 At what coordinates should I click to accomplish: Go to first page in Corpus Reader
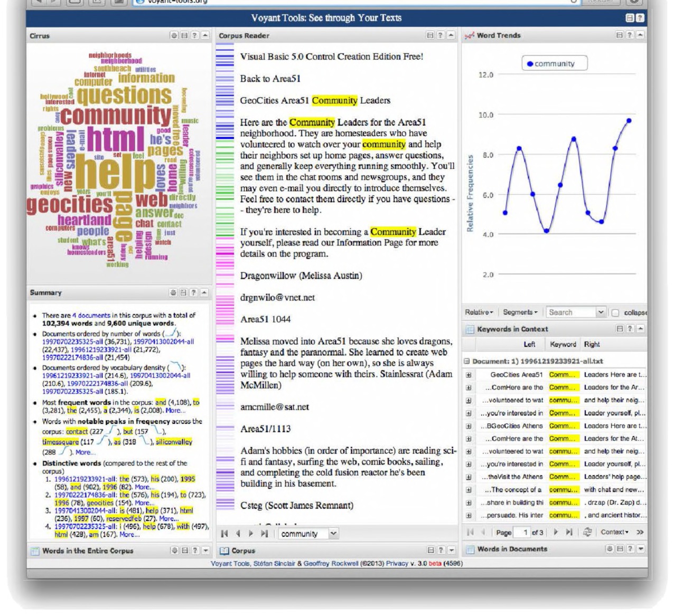224,534
